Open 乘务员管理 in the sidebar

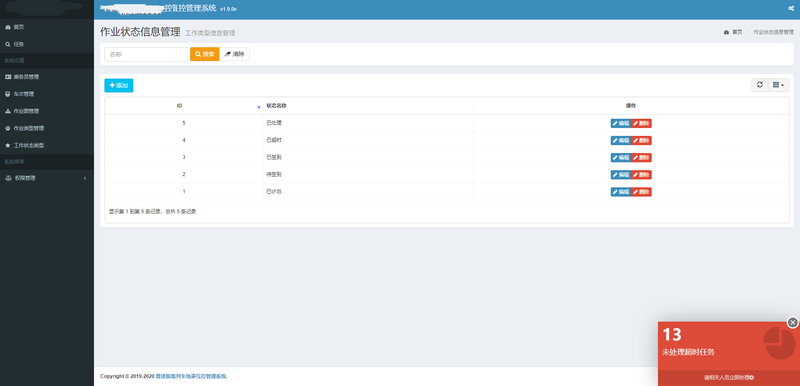[46, 77]
